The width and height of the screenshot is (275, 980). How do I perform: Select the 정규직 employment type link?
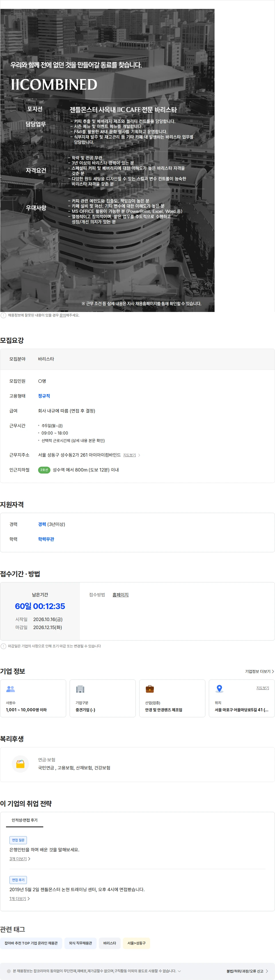pos(44,396)
